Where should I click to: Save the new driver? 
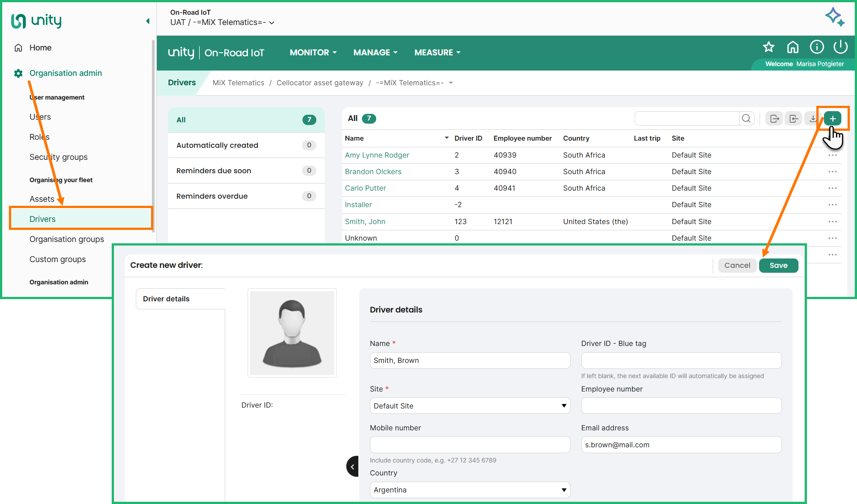778,265
